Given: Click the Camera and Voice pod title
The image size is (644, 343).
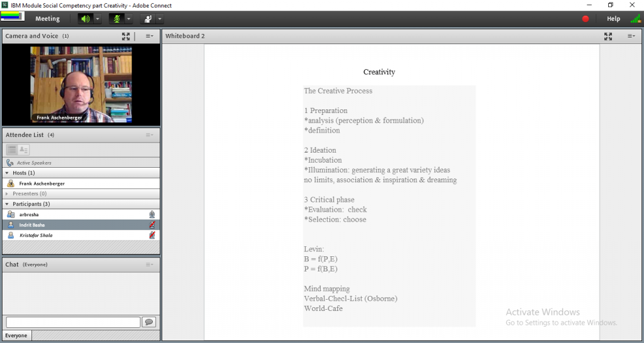Looking at the screenshot, I should [x=37, y=36].
